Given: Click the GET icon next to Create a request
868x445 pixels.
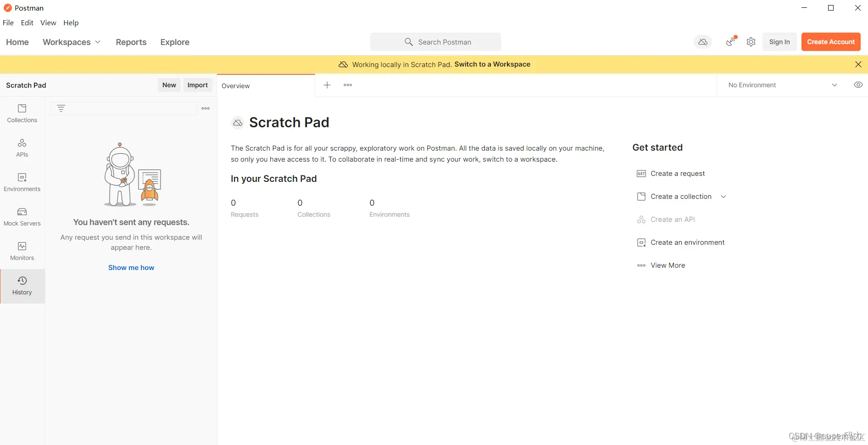Looking at the screenshot, I should [x=641, y=174].
